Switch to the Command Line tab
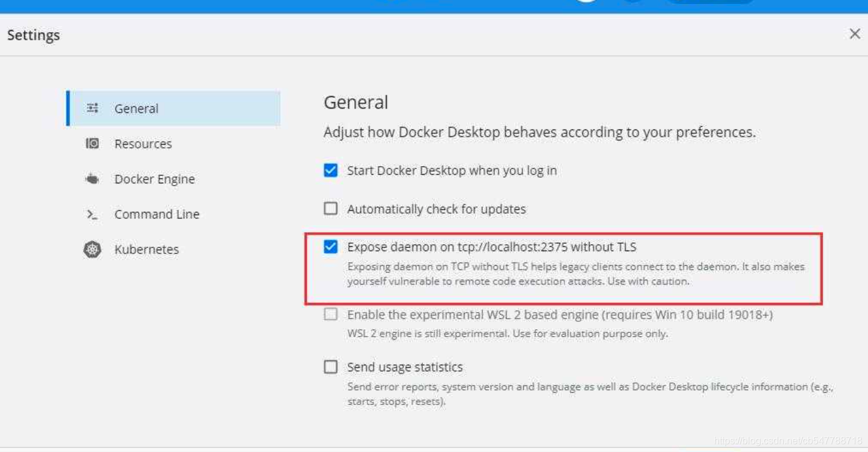The image size is (868, 452). pos(173,214)
